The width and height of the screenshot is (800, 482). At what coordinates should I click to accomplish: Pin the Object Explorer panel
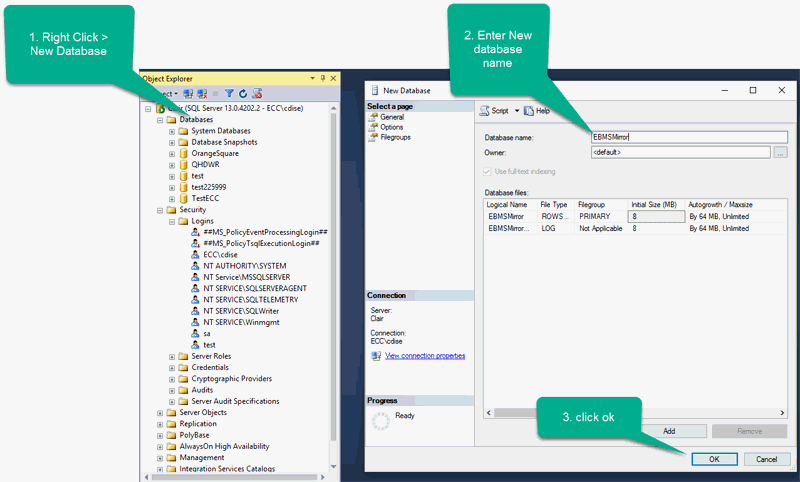322,78
